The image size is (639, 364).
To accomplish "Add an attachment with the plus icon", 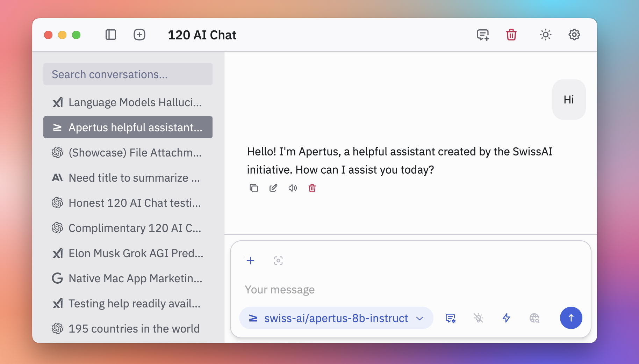I will click(250, 261).
